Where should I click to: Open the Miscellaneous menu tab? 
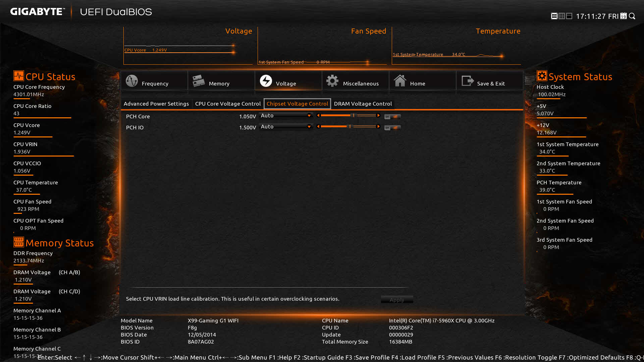click(x=356, y=81)
